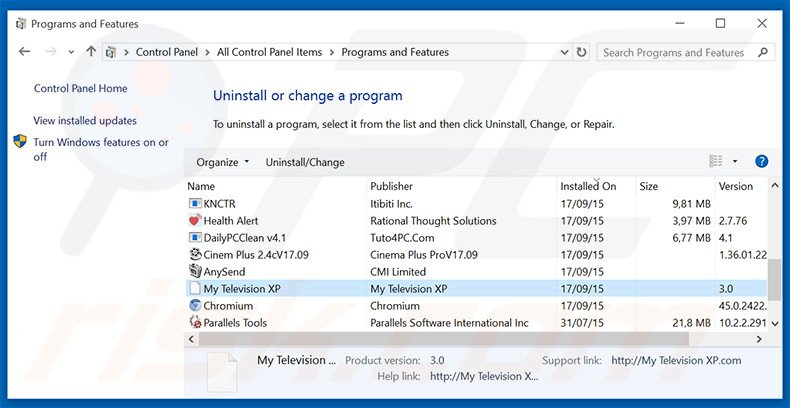The height and width of the screenshot is (408, 790).
Task: Click the Health Alert heart icon
Action: tap(194, 221)
